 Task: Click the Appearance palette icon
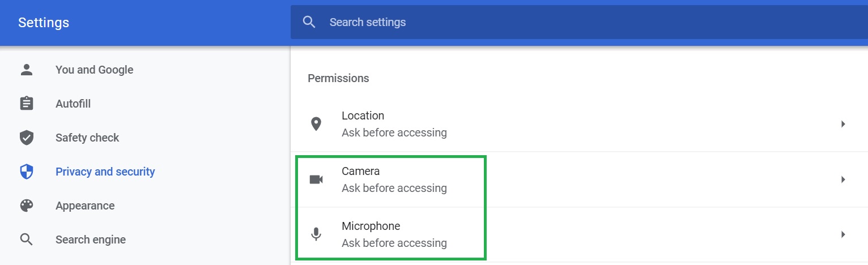(27, 206)
